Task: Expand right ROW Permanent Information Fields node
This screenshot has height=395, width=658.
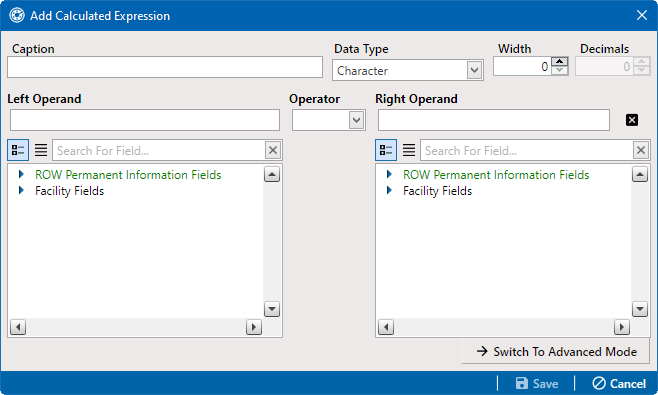Action: [x=389, y=174]
